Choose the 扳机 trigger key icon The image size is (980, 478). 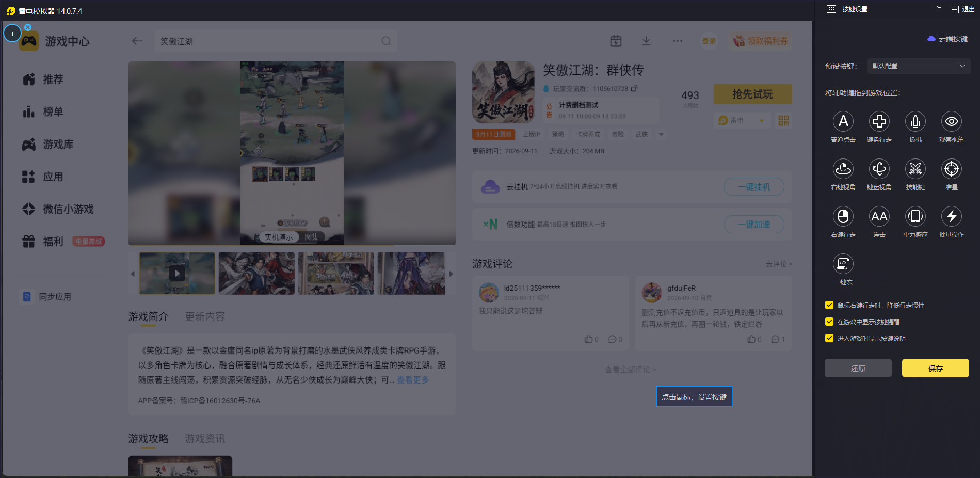tap(915, 121)
